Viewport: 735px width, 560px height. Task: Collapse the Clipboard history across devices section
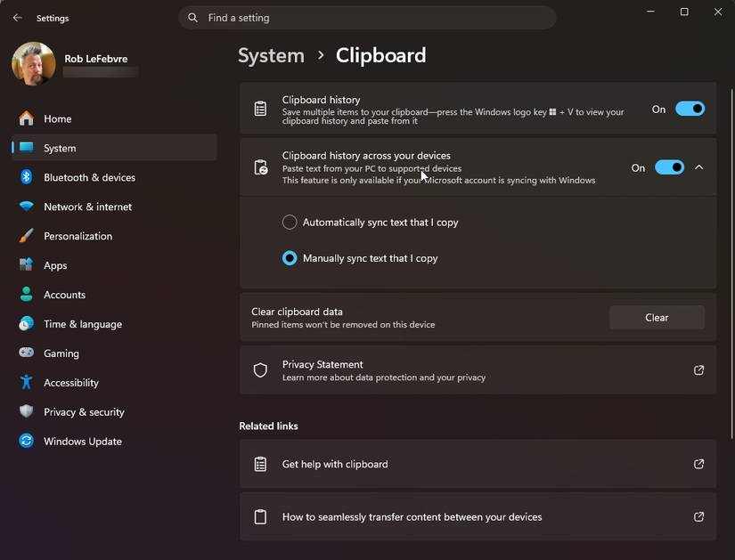tap(698, 166)
